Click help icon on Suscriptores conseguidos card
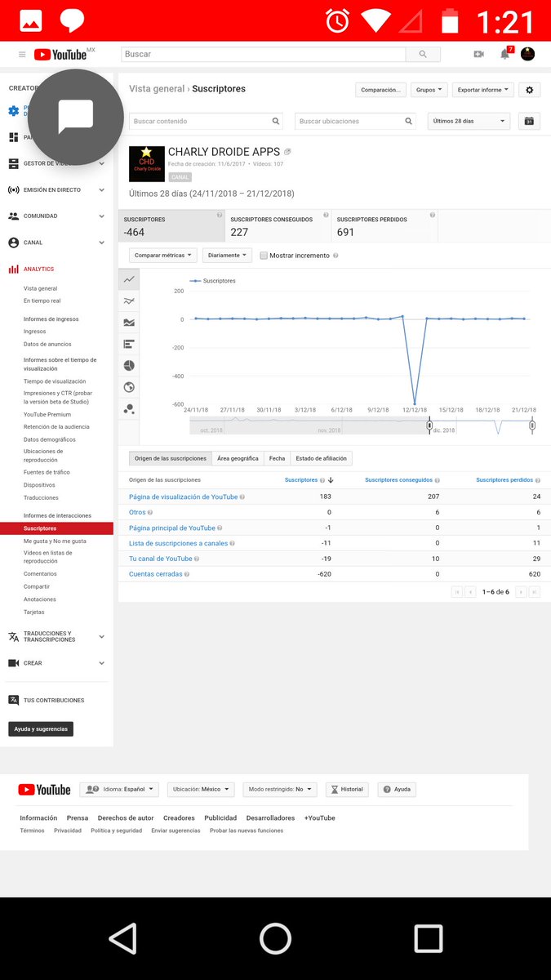Screen dimensions: 551x980 326,216
